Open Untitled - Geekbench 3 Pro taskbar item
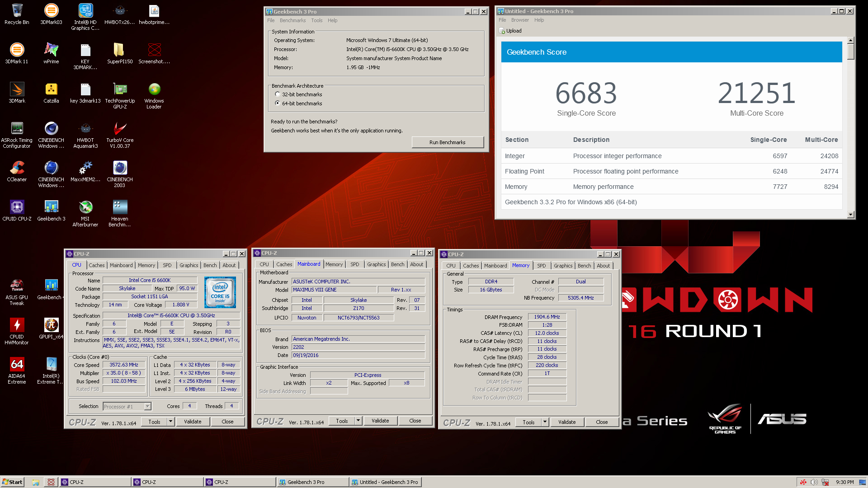The width and height of the screenshot is (868, 488). (386, 482)
